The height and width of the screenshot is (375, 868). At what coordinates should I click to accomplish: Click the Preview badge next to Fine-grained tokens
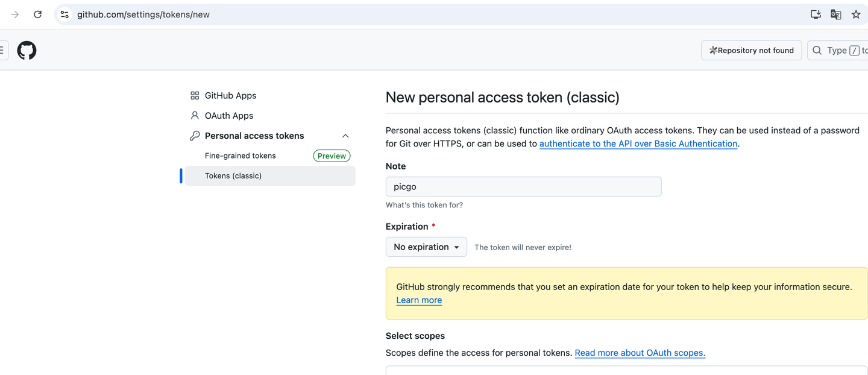[331, 156]
